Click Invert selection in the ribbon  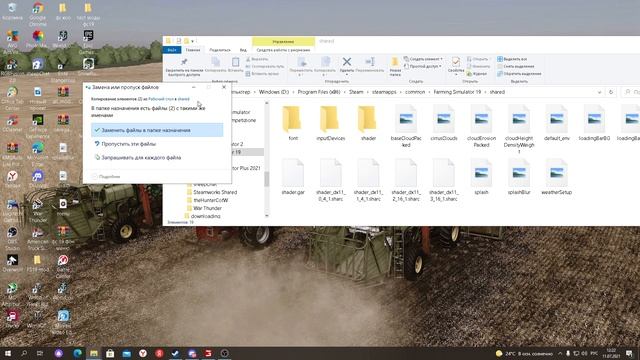519,74
